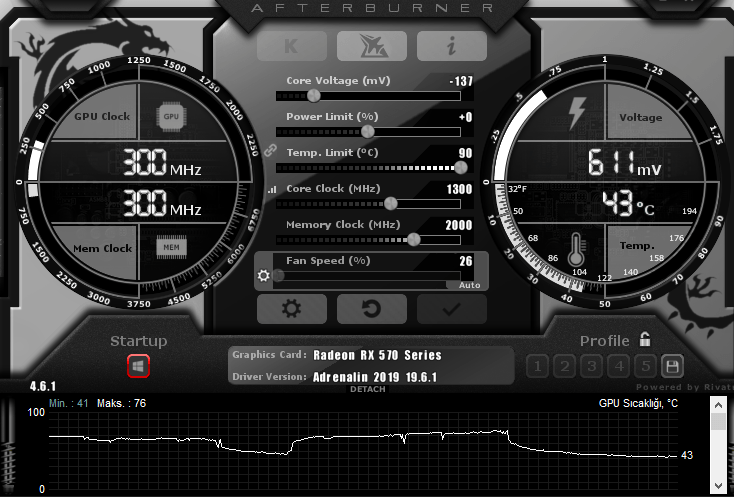Click the Min. : 41 graph label
Viewport: 734px width, 497px height.
[69, 403]
